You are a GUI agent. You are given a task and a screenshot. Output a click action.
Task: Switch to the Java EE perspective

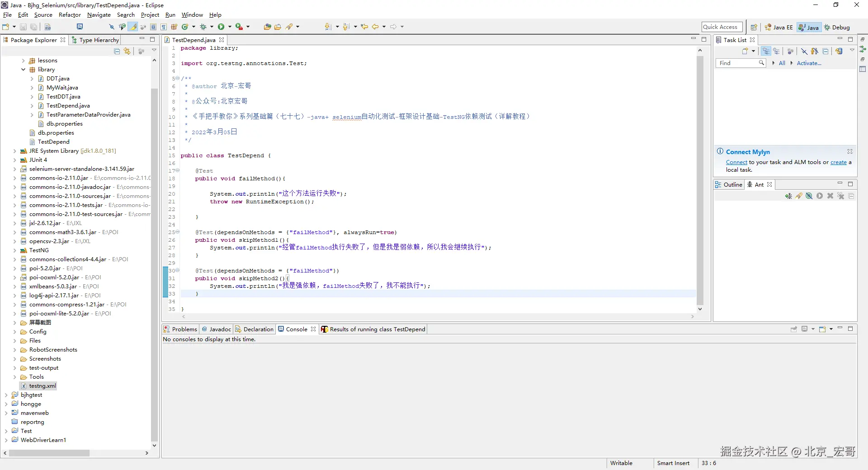pyautogui.click(x=778, y=27)
